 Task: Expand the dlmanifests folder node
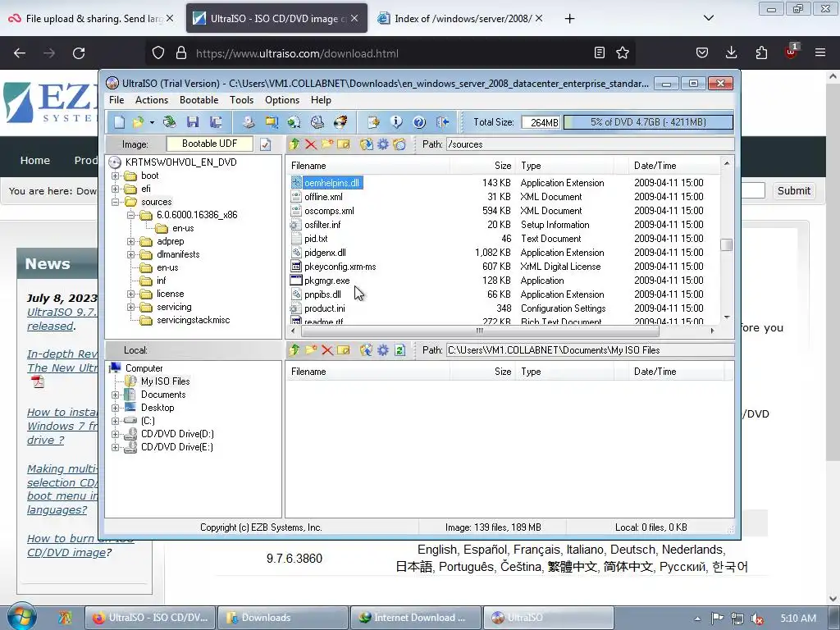tap(130, 254)
